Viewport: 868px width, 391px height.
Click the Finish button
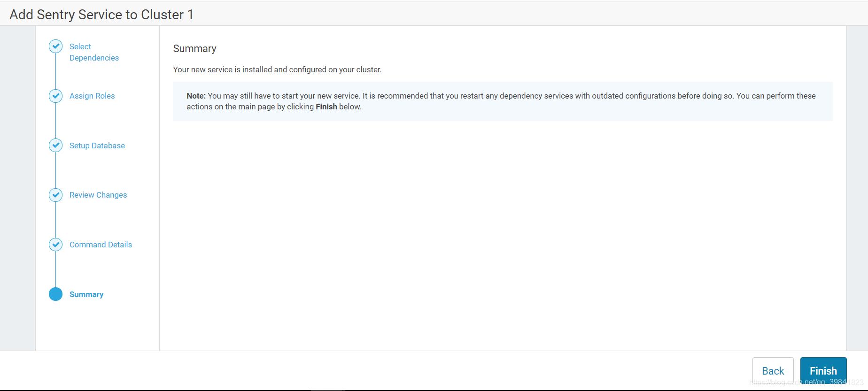pyautogui.click(x=823, y=371)
